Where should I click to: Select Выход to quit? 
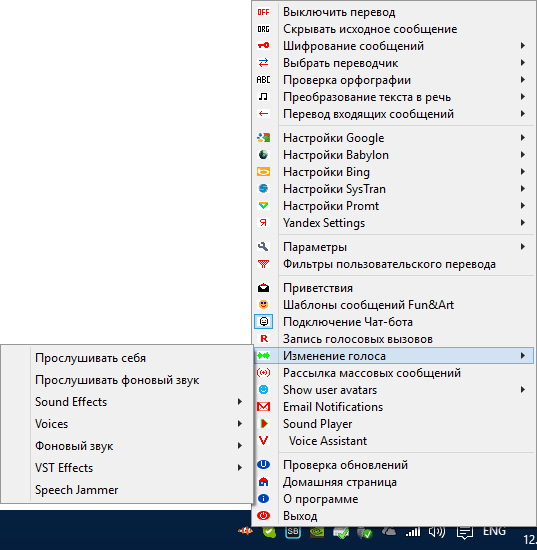(394, 516)
